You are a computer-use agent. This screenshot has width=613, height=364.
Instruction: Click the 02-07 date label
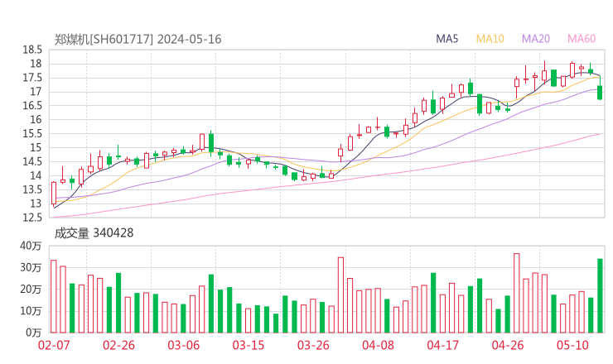pos(54,345)
